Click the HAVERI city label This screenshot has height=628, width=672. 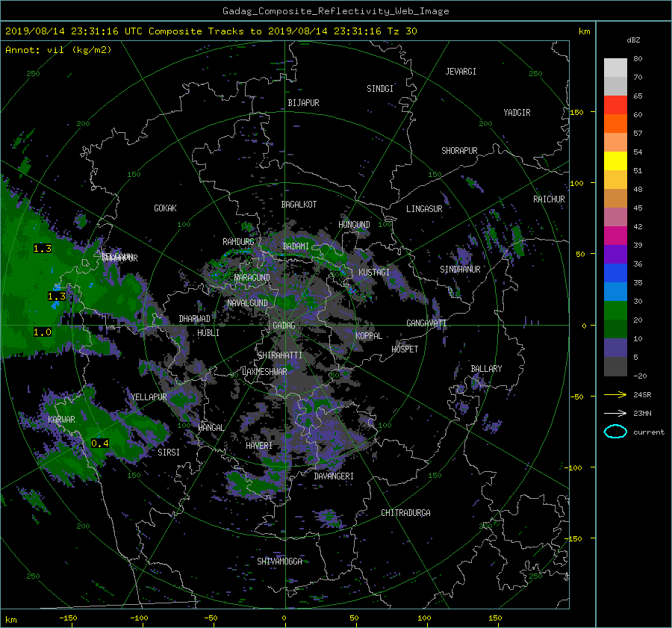(x=259, y=447)
